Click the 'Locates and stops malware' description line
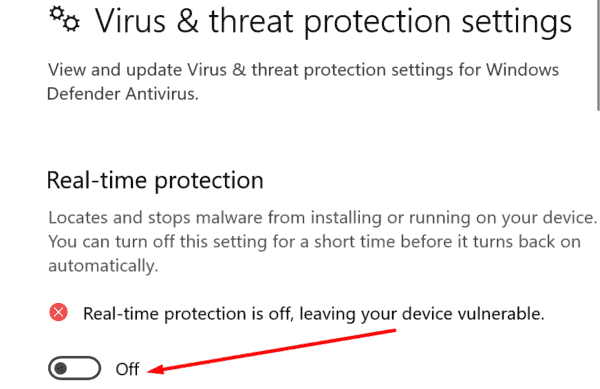600x389 pixels. [323, 218]
